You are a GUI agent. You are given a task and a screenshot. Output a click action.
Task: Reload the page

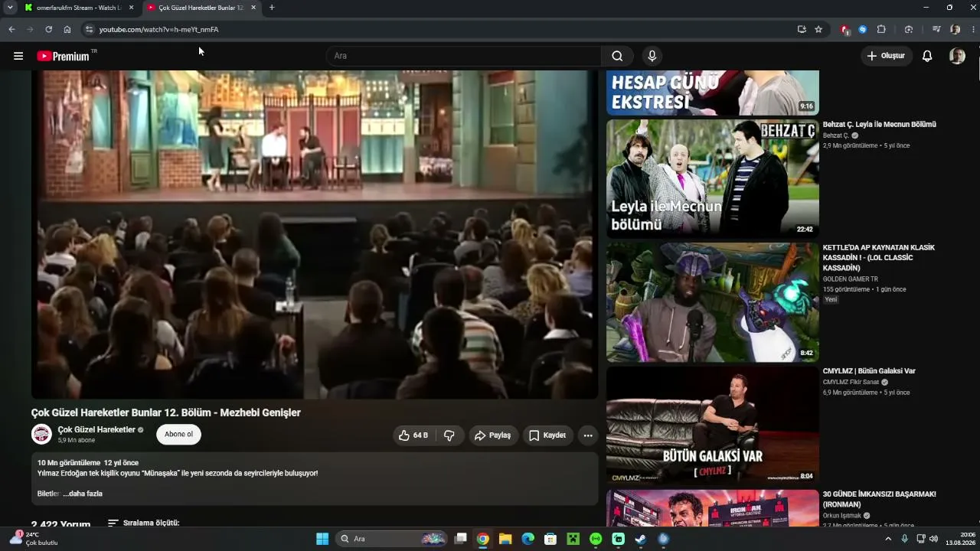(48, 29)
